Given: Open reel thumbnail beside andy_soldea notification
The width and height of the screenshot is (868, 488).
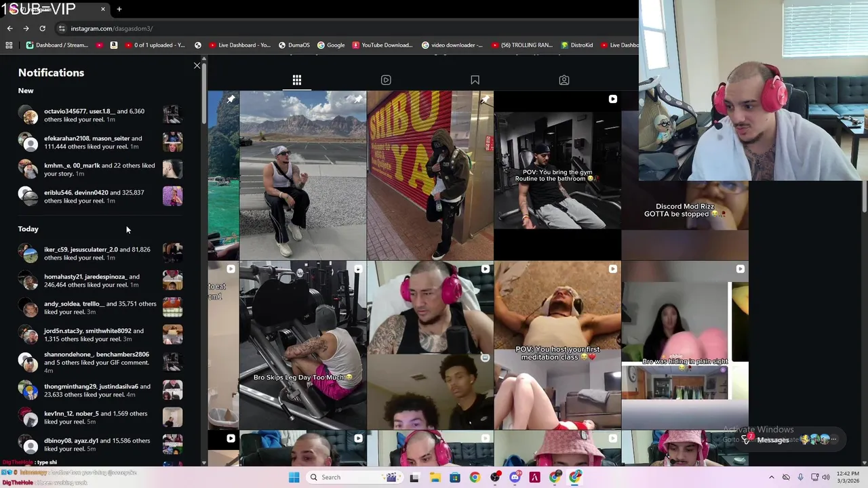Looking at the screenshot, I should click(x=172, y=308).
